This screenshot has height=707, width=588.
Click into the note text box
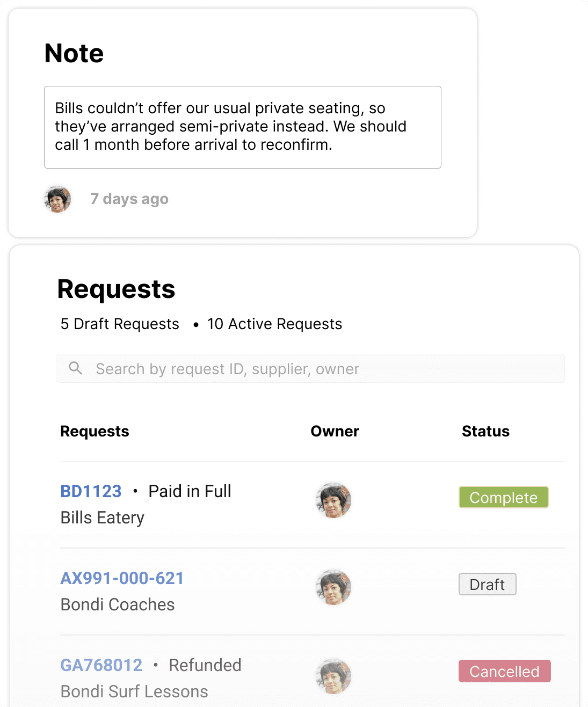242,127
